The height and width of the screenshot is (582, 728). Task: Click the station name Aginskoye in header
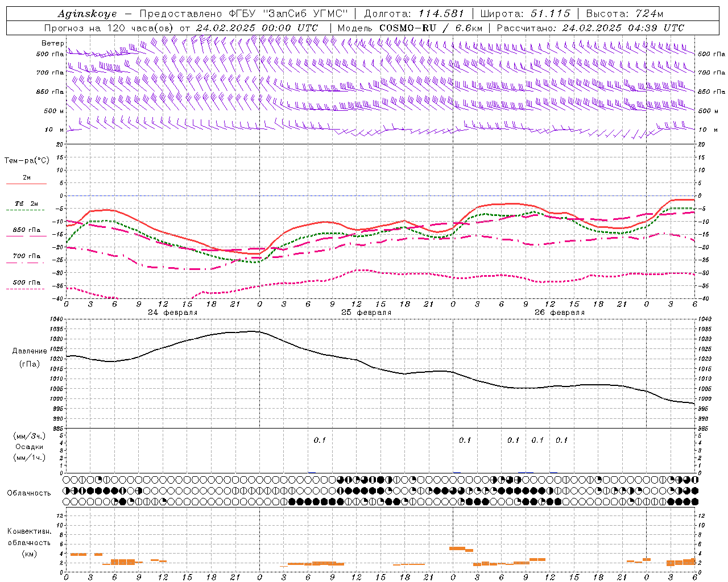pyautogui.click(x=87, y=14)
